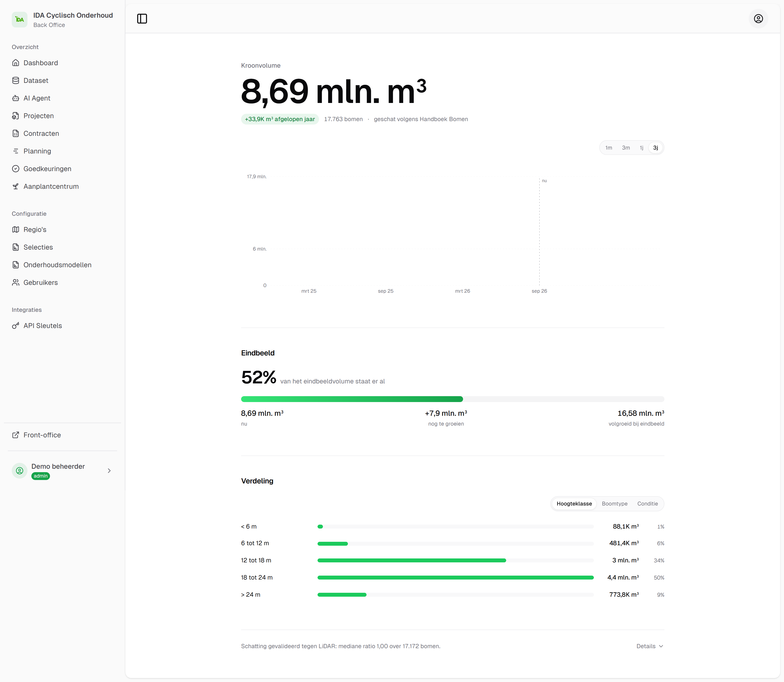Click the Planning lines icon

coord(16,151)
